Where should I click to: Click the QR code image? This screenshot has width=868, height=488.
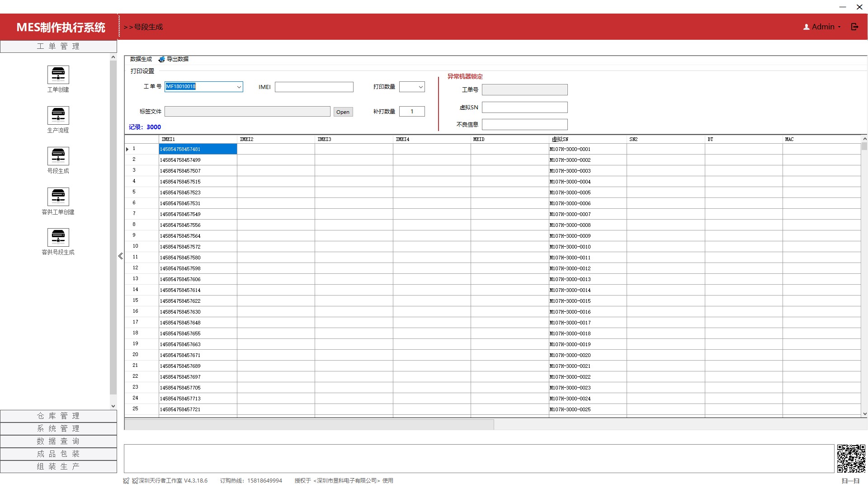tap(851, 458)
